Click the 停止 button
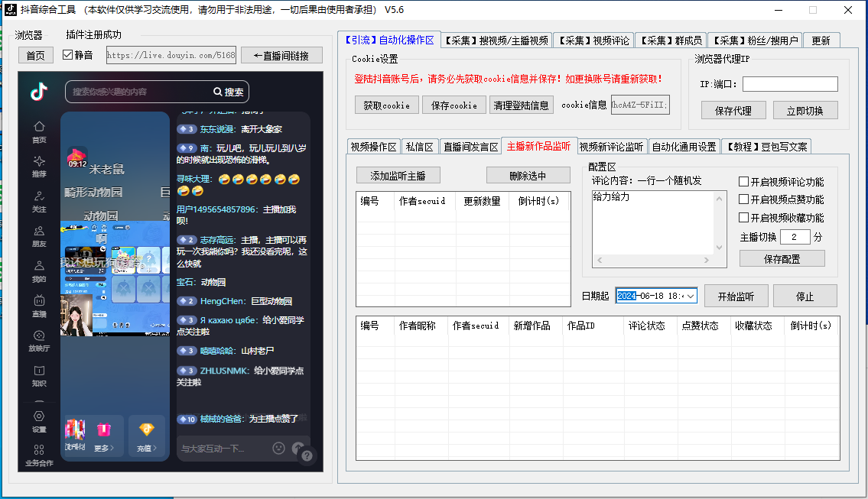 click(x=805, y=296)
